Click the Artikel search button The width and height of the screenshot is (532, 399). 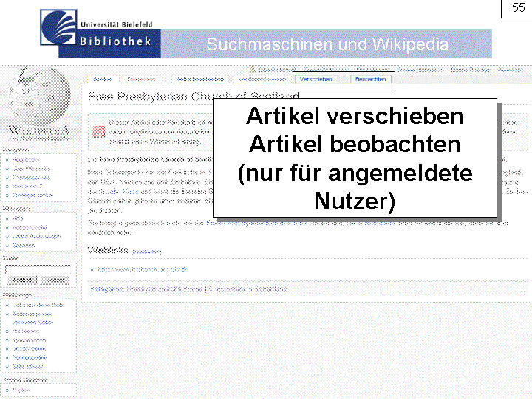point(22,280)
